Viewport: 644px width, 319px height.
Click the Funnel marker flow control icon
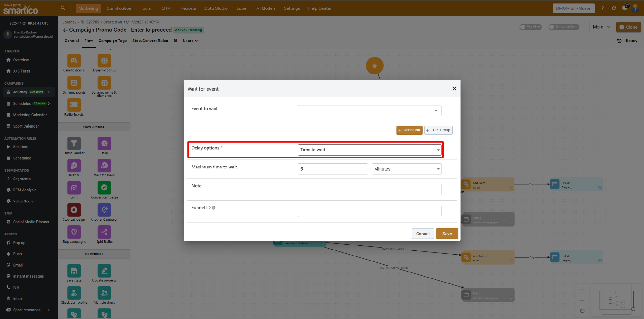click(74, 144)
